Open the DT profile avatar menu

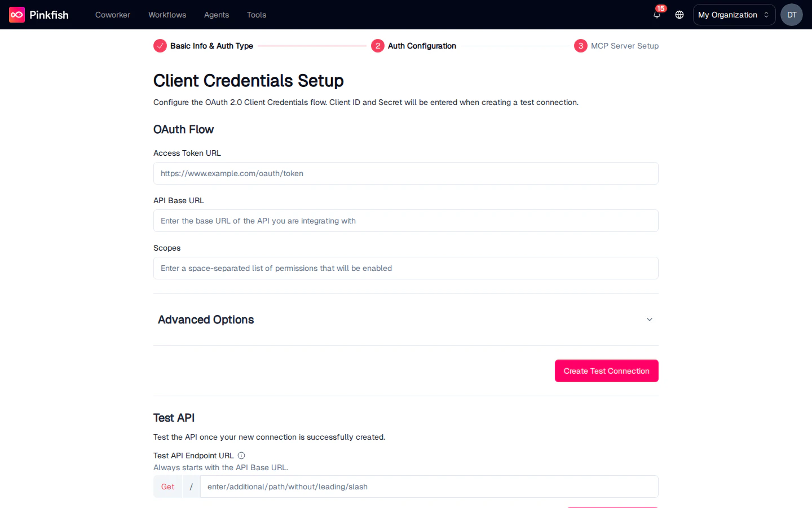(791, 15)
